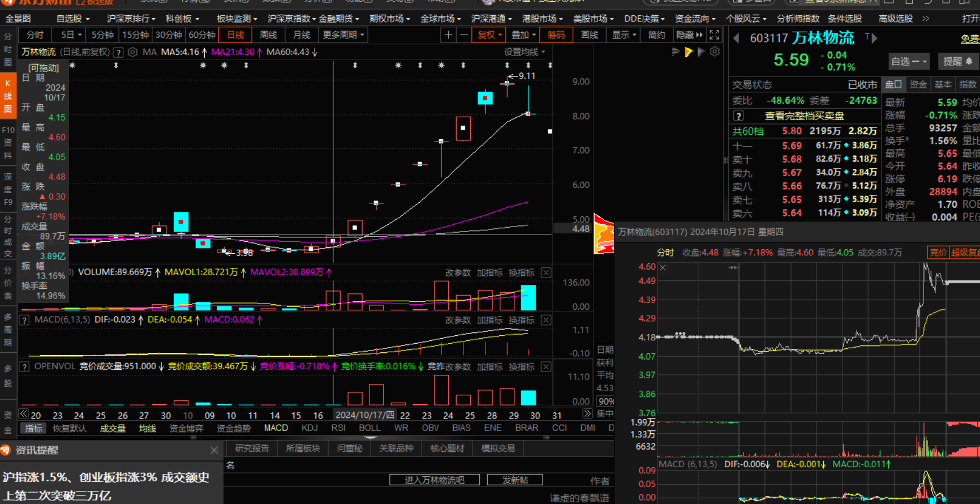Open the 5日 period dropdown
Image resolution: width=980 pixels, height=504 pixels.
pyautogui.click(x=71, y=35)
